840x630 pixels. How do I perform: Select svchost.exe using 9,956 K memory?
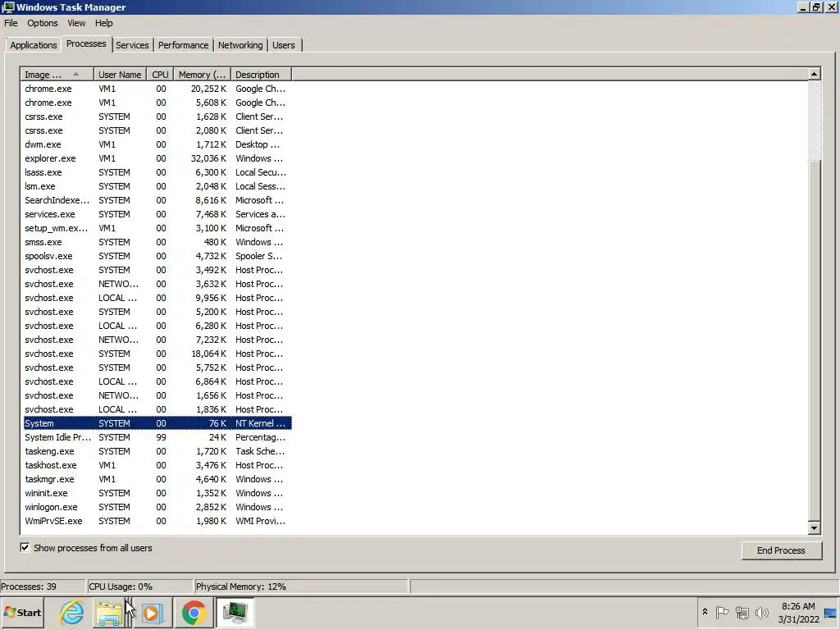point(157,298)
